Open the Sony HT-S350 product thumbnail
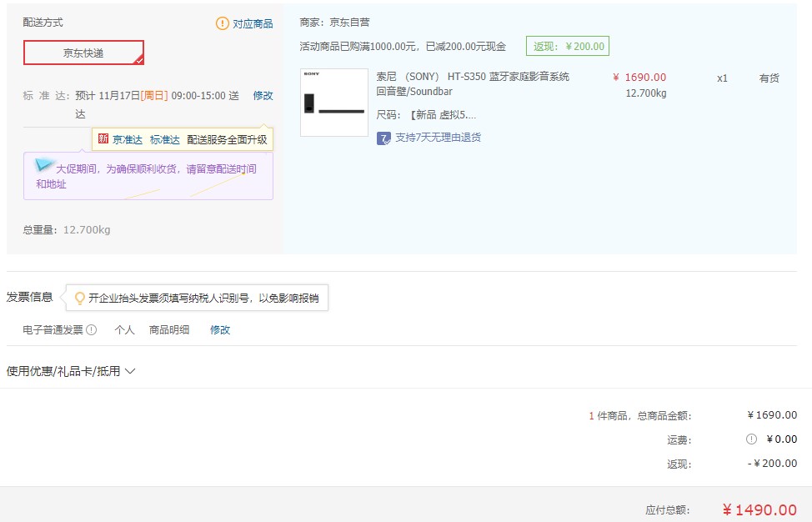Viewport: 812px width, 522px height. pos(334,103)
